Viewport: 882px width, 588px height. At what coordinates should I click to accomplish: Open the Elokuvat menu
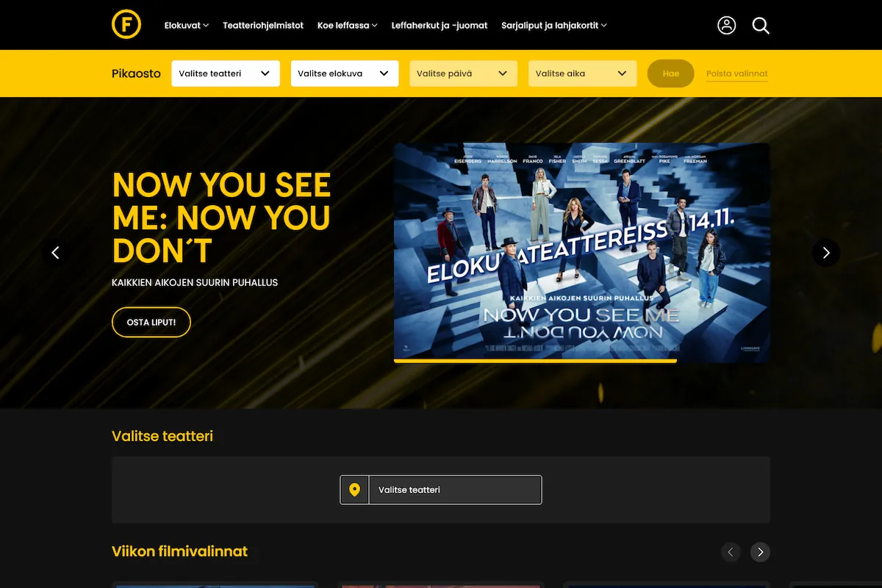point(186,25)
